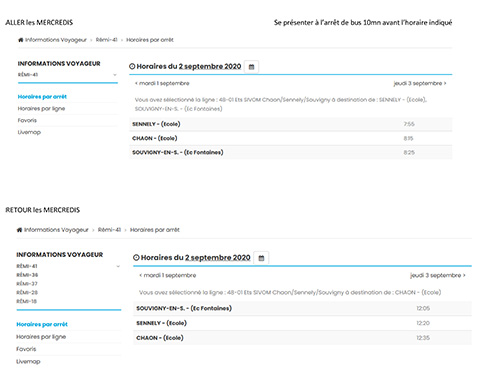Click the ALLER les MERCREDIS heading
This screenshot has width=500, height=389.
pos(39,23)
